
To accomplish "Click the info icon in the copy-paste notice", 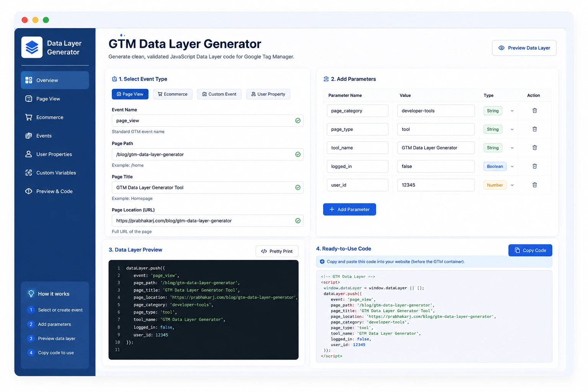I will [322, 261].
